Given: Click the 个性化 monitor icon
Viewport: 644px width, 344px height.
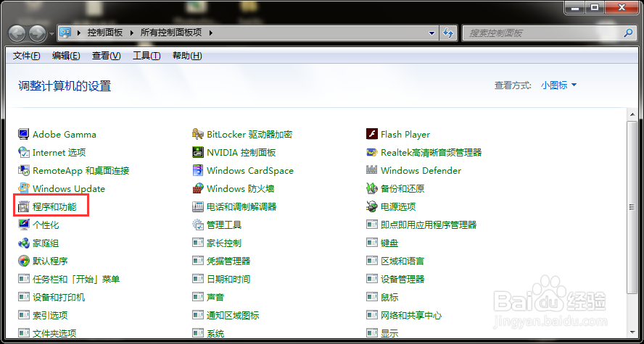Looking at the screenshot, I should (24, 225).
